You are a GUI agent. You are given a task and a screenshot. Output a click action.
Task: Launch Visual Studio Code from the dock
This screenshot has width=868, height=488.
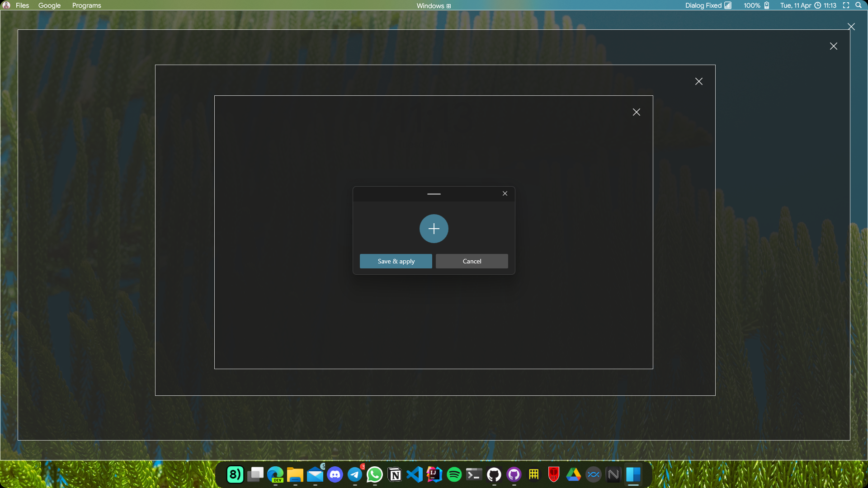click(415, 474)
